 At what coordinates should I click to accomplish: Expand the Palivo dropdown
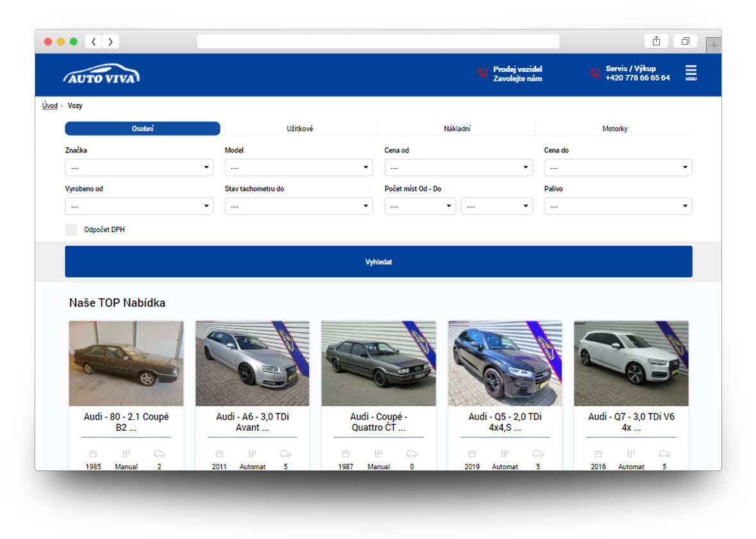click(x=618, y=206)
